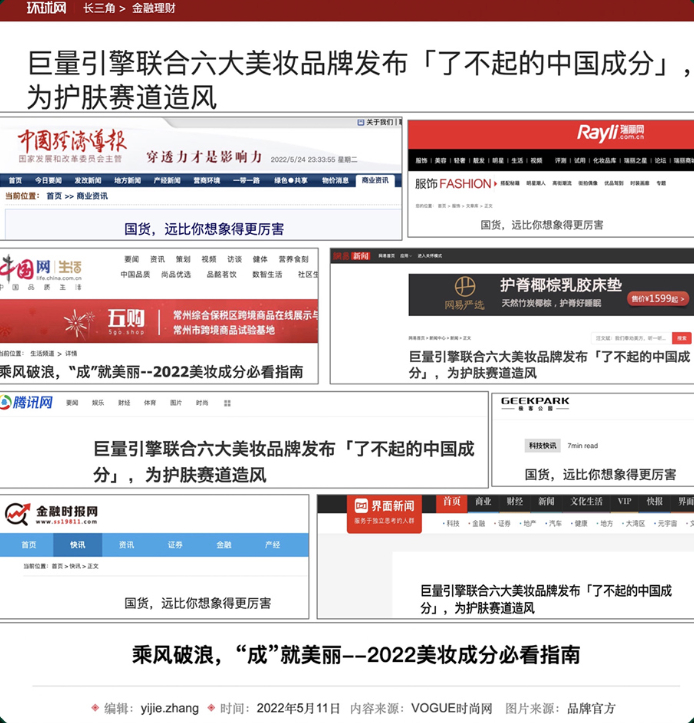694x723 pixels.
Task: Select the 商业资讯 tab in the blue navigation bar
Action: point(375,180)
